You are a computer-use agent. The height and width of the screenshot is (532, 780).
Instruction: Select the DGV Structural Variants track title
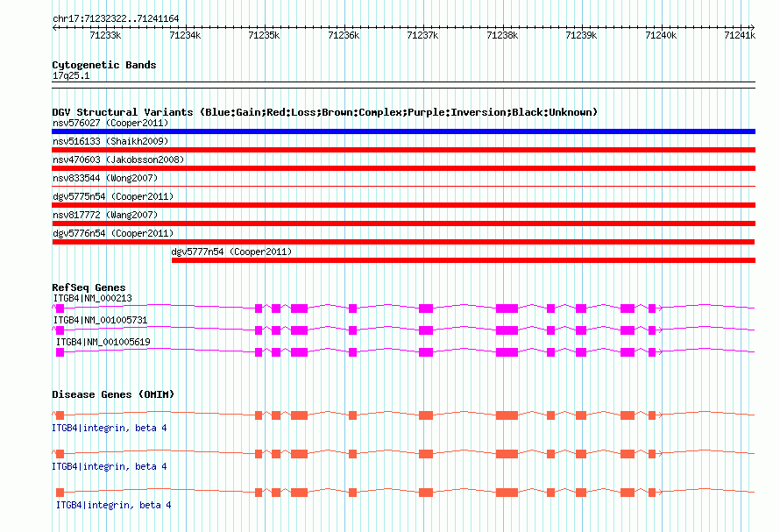tap(325, 112)
